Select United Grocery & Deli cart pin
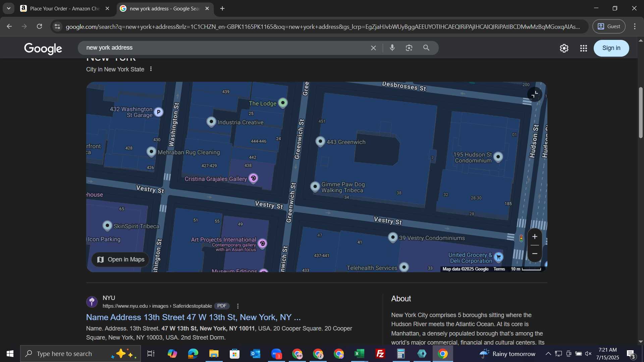644x362 pixels. point(498,257)
